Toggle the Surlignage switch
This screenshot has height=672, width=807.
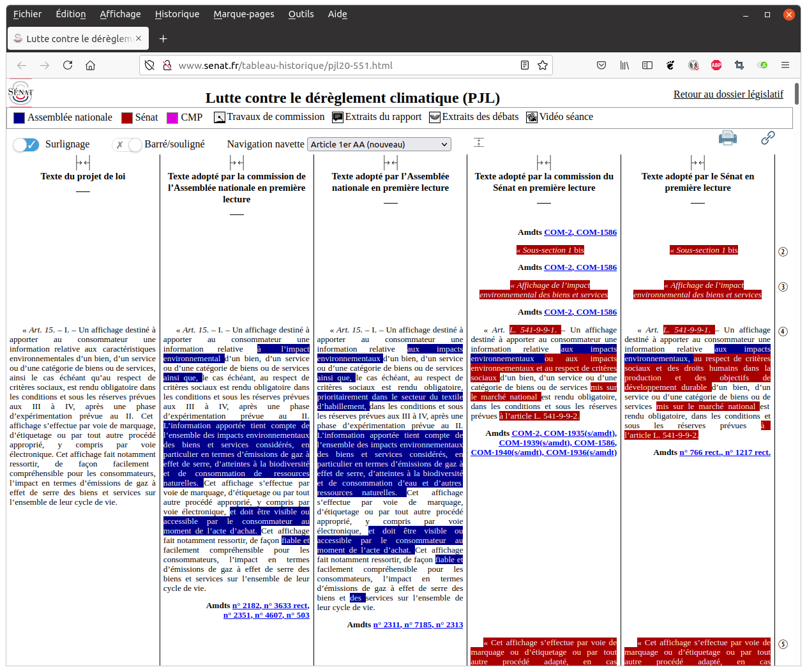click(x=26, y=145)
